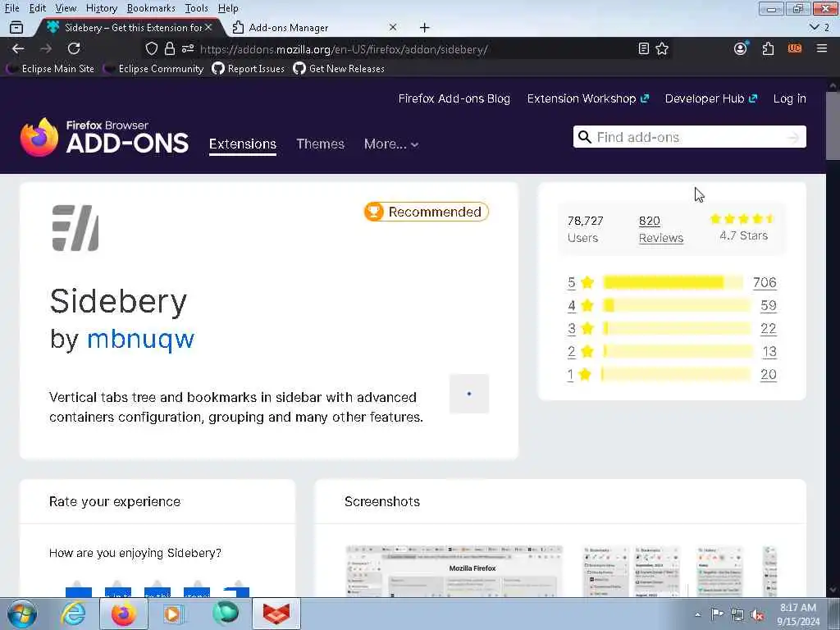Open Extension Workshop link
The height and width of the screenshot is (630, 840).
pos(587,98)
